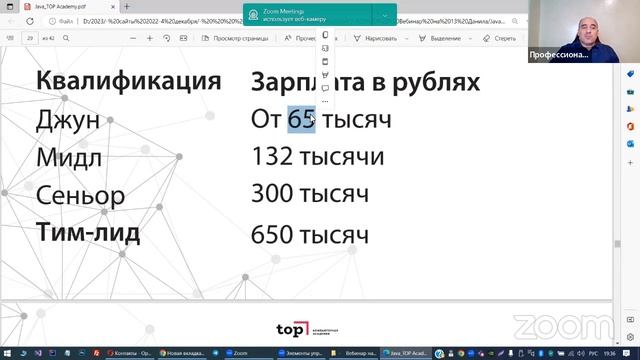The height and width of the screenshot is (360, 640).
Task: Open a new browser tab
Action: point(127,7)
